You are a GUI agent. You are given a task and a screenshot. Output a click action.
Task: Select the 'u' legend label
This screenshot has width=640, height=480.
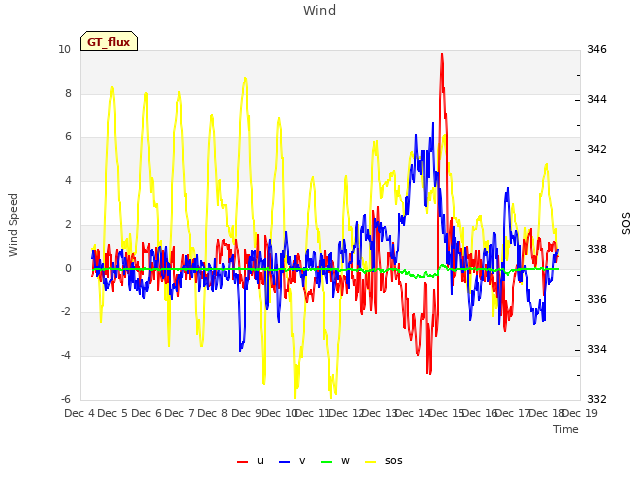260,461
